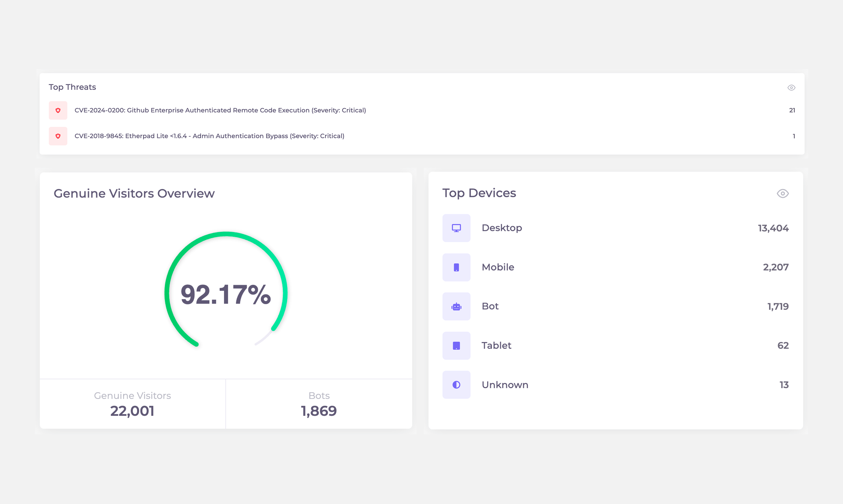Click the Mobile device label

click(498, 267)
